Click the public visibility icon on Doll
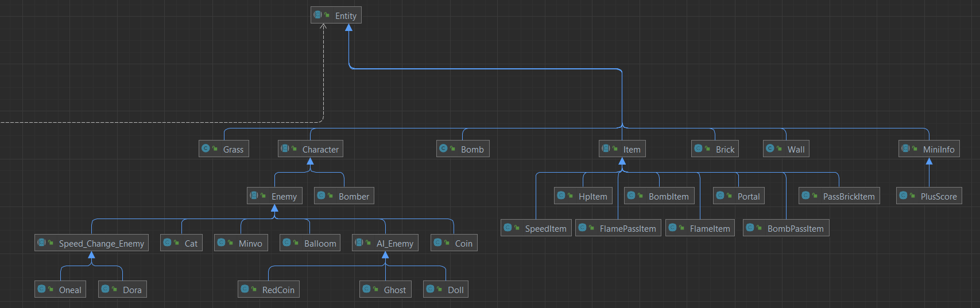Viewport: 980px width, 308px height. click(439, 289)
